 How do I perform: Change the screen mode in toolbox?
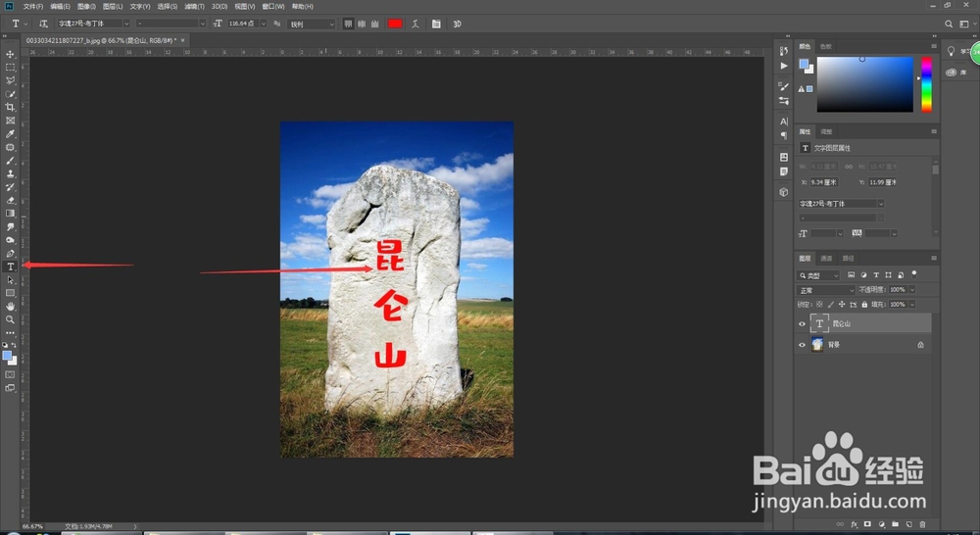[x=10, y=388]
